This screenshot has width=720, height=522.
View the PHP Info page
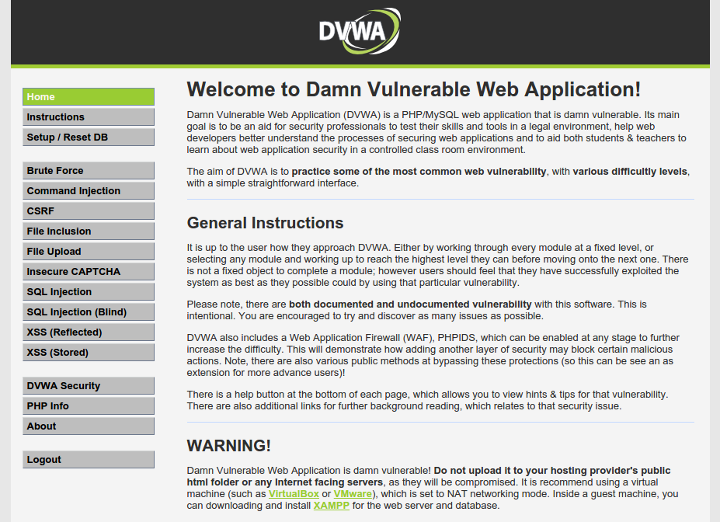(x=89, y=406)
